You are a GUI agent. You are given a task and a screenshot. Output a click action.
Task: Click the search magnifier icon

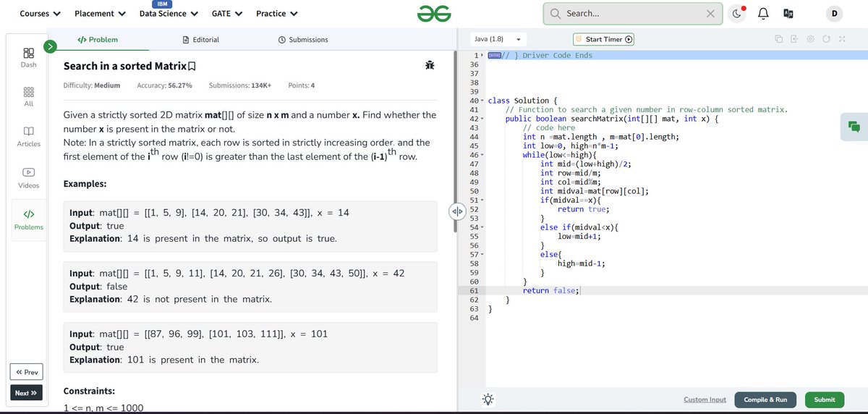point(556,14)
